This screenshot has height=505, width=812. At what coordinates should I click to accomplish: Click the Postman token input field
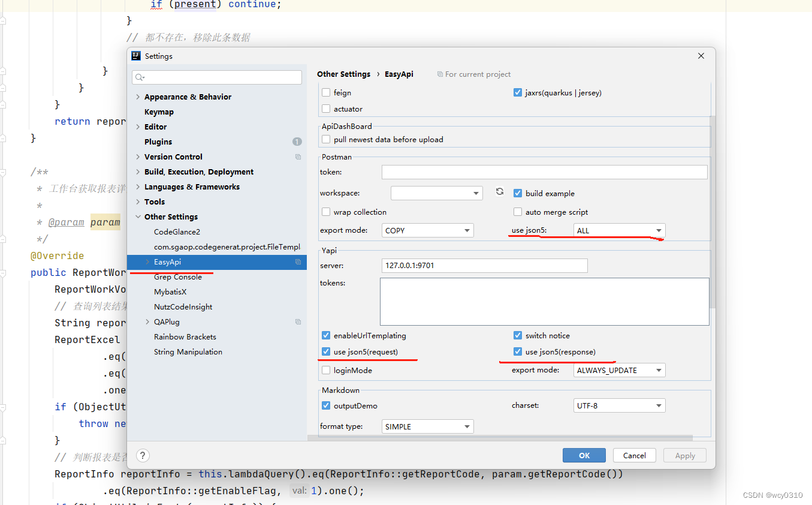coord(545,172)
